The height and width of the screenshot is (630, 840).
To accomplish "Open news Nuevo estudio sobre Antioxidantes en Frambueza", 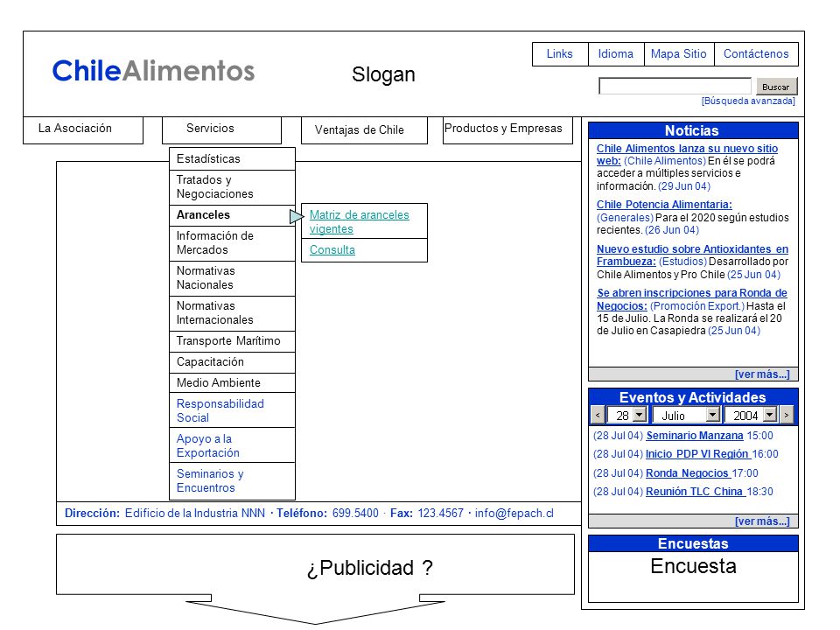I will tap(693, 255).
